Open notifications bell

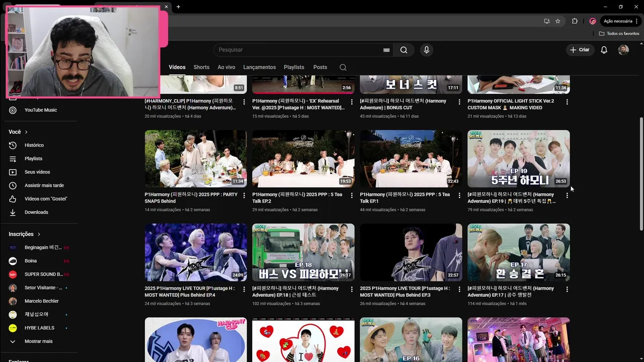(x=604, y=50)
